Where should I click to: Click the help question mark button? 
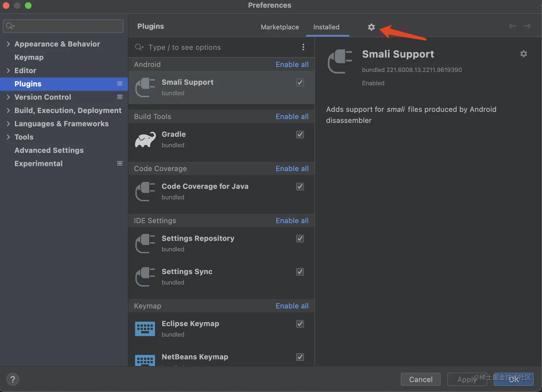[x=13, y=379]
